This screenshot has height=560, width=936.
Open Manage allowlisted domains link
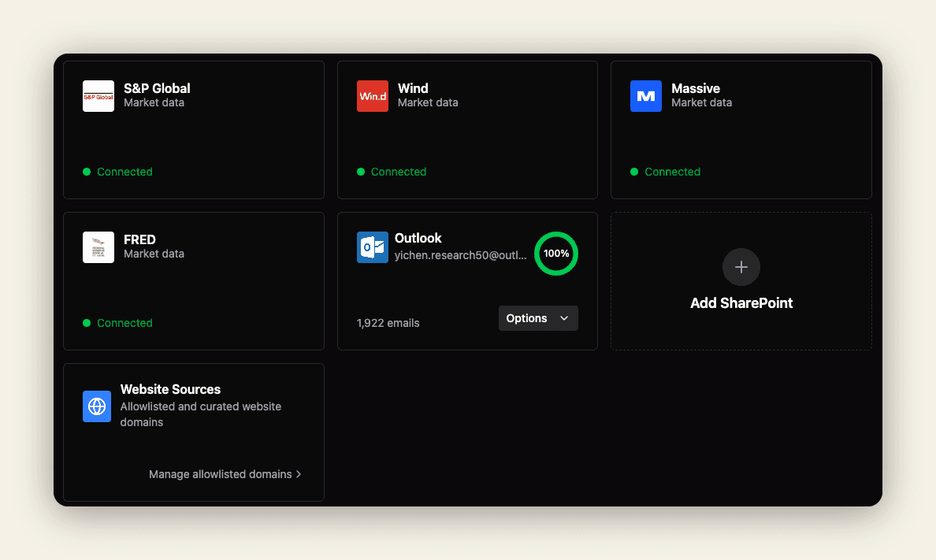(x=225, y=474)
